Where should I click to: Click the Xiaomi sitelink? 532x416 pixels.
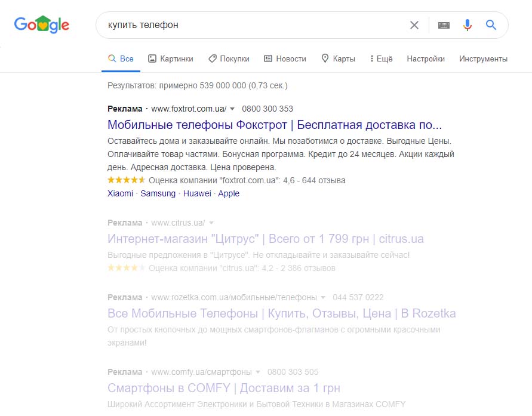click(x=120, y=193)
